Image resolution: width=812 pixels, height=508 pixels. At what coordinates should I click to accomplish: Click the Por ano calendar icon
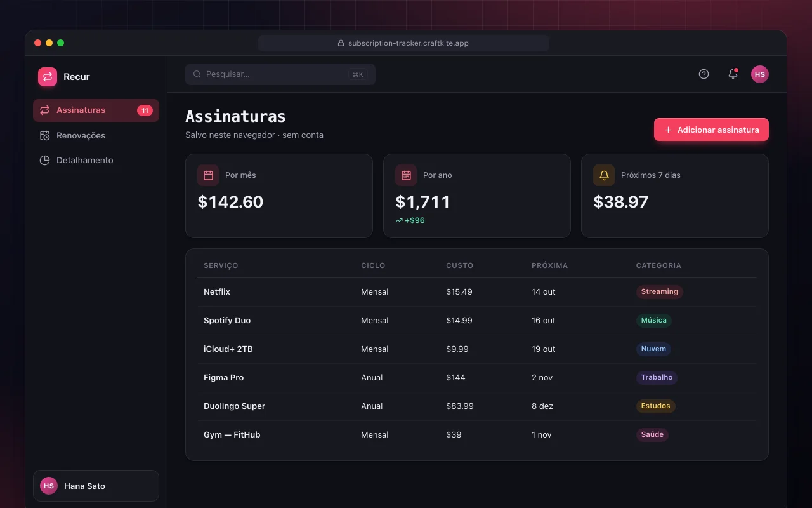[x=406, y=175]
